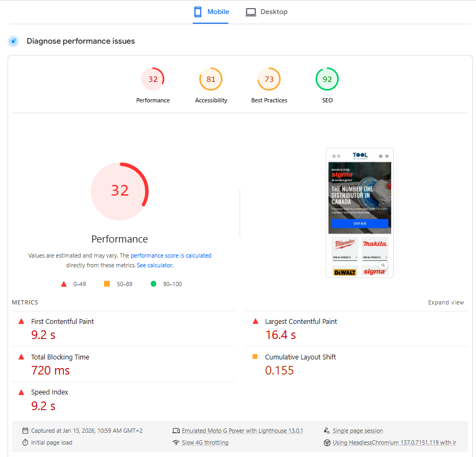Click the mobile page screenshot thumbnail
Image resolution: width=476 pixels, height=457 pixels.
tap(360, 213)
